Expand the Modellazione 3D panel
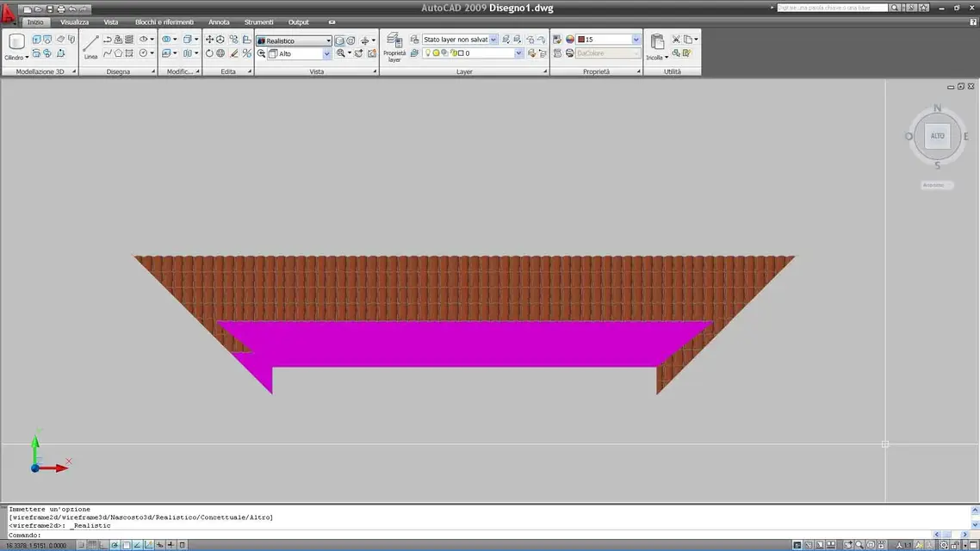 [x=74, y=71]
